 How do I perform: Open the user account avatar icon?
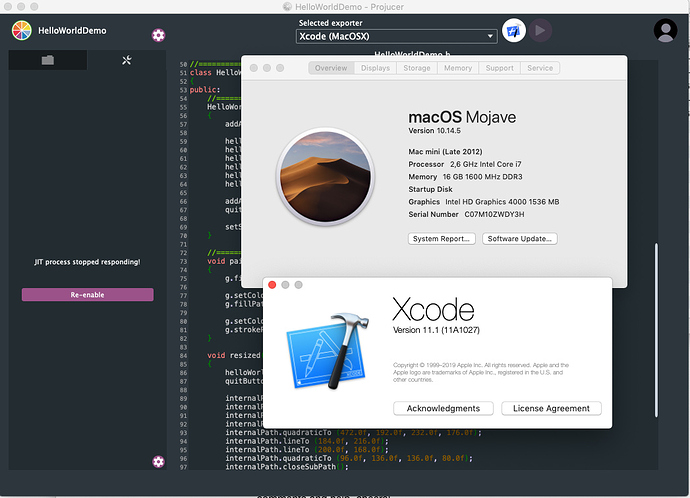pos(665,30)
